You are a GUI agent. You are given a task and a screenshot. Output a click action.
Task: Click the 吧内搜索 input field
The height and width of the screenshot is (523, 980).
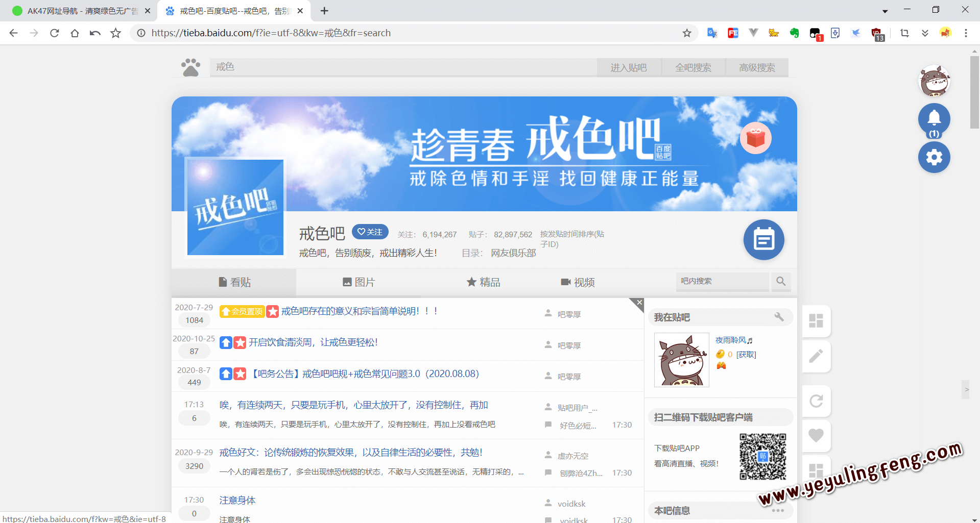(x=723, y=281)
